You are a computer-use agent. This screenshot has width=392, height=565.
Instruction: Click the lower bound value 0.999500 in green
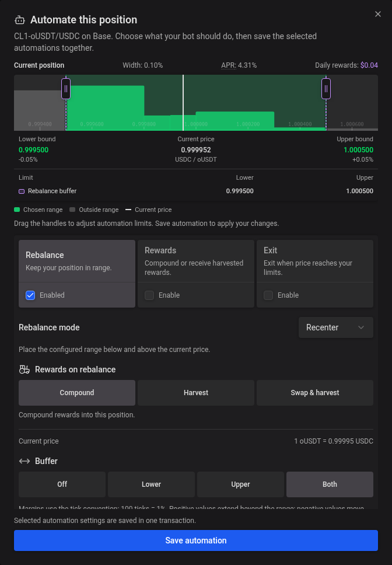point(33,150)
